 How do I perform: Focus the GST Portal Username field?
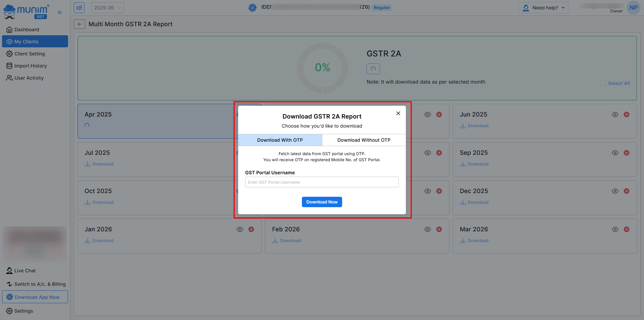tap(322, 182)
